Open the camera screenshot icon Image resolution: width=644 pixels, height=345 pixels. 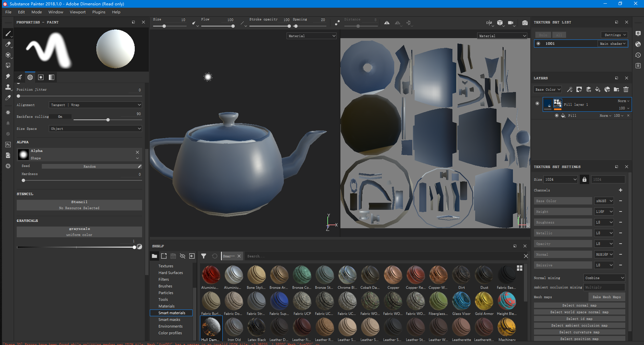525,23
